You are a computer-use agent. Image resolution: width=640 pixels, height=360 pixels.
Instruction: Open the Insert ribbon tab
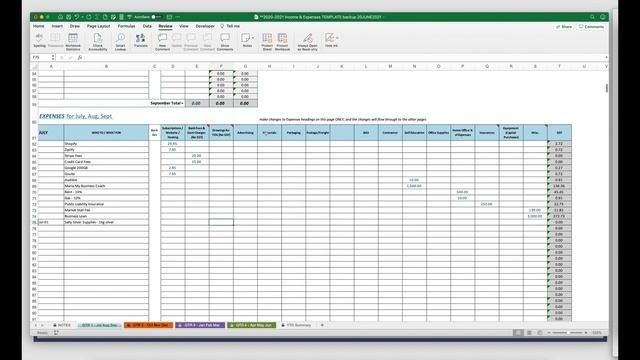click(57, 26)
